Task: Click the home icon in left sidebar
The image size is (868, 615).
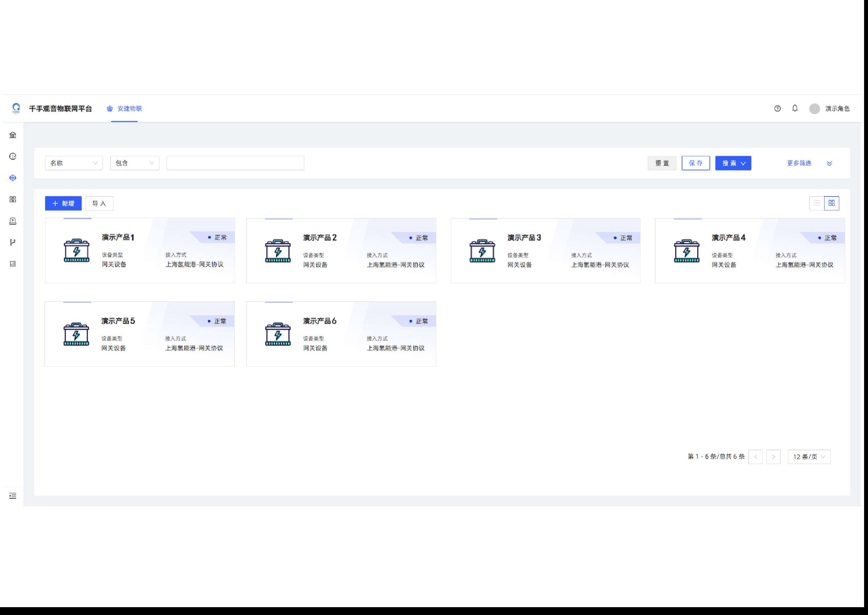Action: pyautogui.click(x=12, y=135)
